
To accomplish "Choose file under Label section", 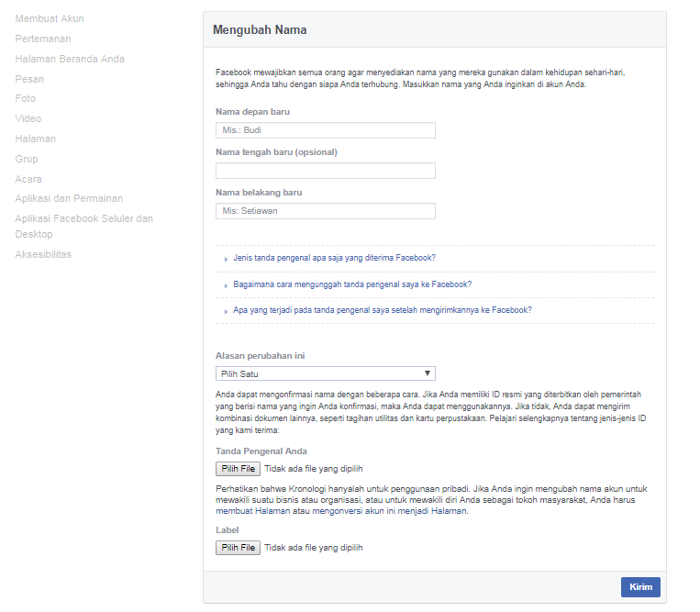I will point(238,548).
